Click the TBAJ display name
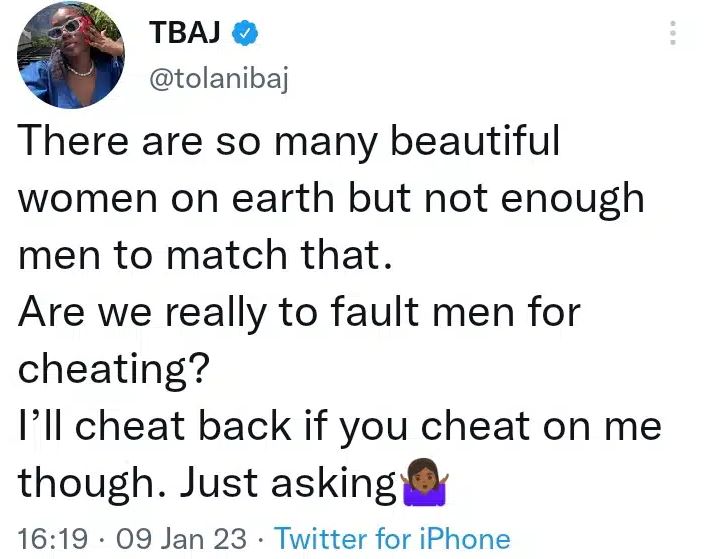The width and height of the screenshot is (713, 559). point(185,35)
